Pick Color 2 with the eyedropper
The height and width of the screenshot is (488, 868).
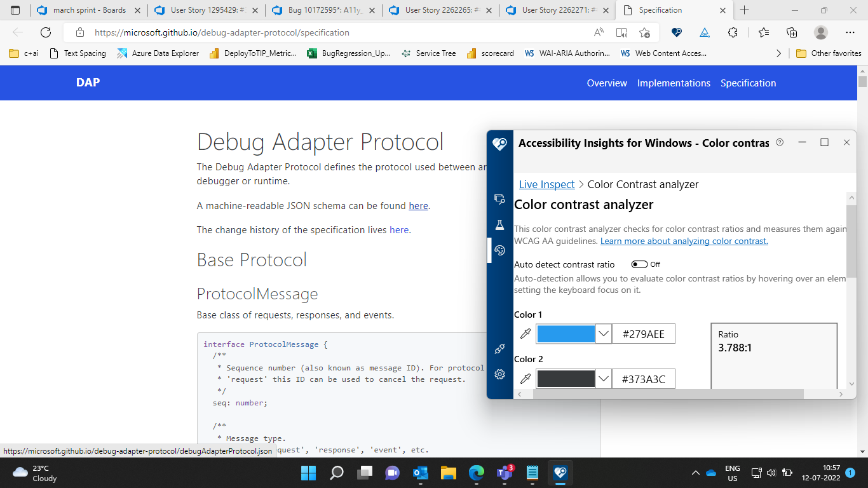tap(525, 378)
